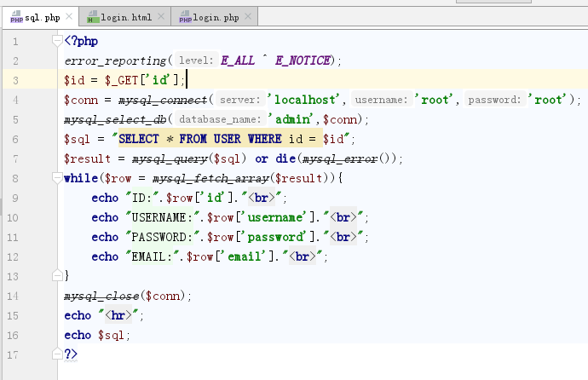
Task: Click the 'admin' database name string
Action: pyautogui.click(x=291, y=119)
